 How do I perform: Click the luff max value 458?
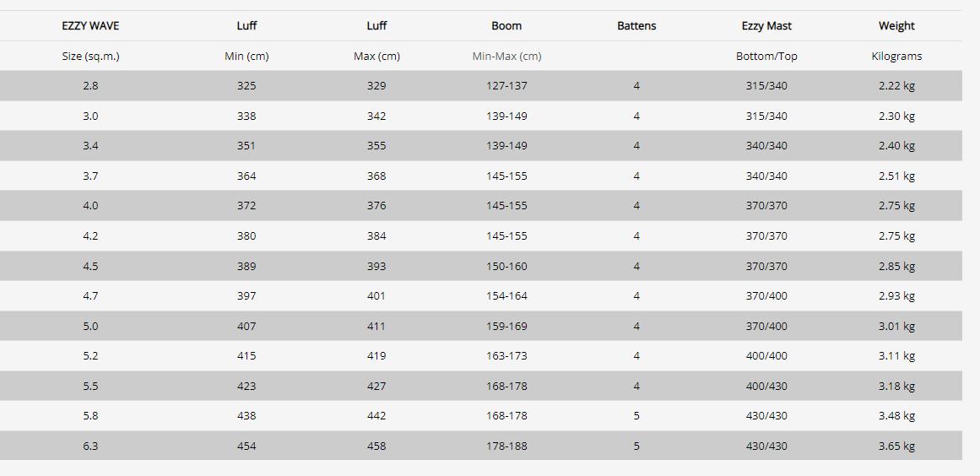point(376,446)
